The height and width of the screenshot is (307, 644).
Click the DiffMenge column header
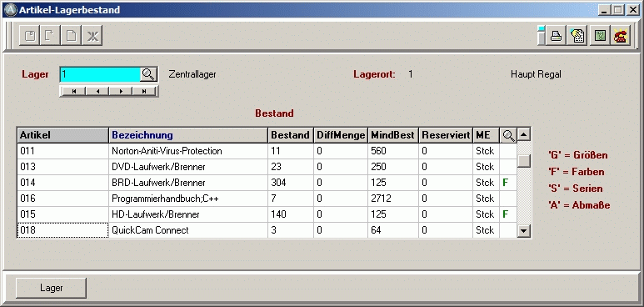(x=341, y=135)
